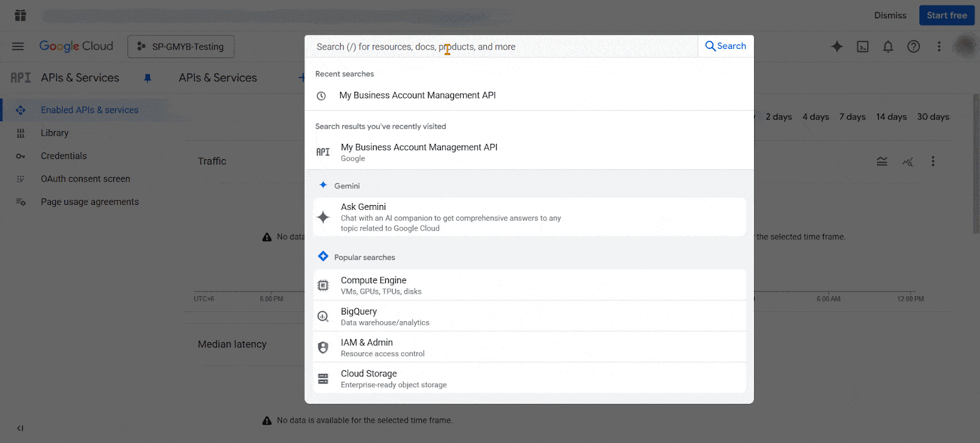The width and height of the screenshot is (980, 443).
Task: Open the SP-GMYB-Testing project picker
Action: click(x=181, y=47)
